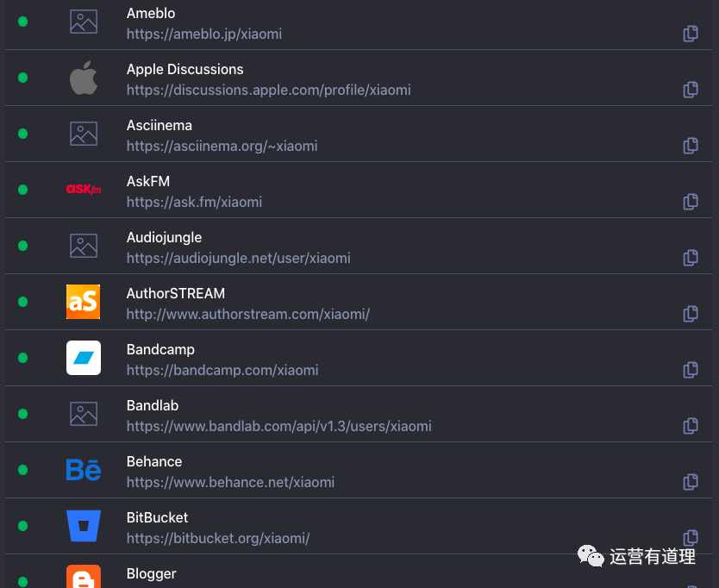Click the AskFM logo
The width and height of the screenshot is (719, 588).
pos(84,189)
